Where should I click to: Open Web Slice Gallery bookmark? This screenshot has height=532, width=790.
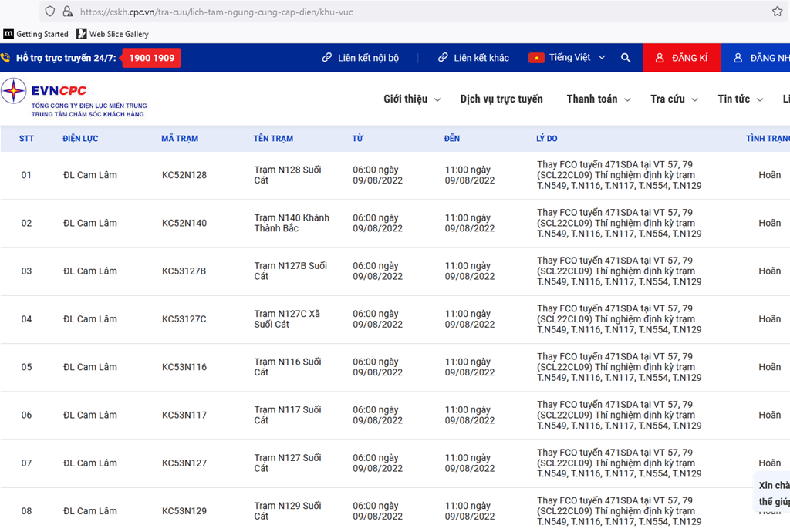113,34
